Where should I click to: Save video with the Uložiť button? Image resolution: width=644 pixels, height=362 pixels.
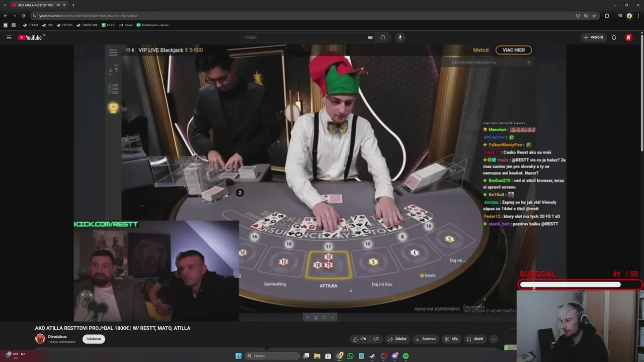point(475,339)
